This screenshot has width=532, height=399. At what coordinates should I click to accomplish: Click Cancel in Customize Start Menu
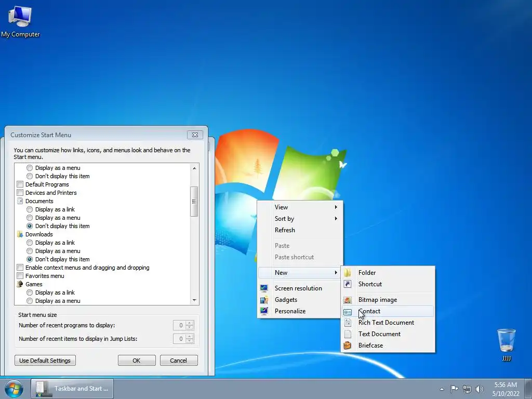coord(179,361)
